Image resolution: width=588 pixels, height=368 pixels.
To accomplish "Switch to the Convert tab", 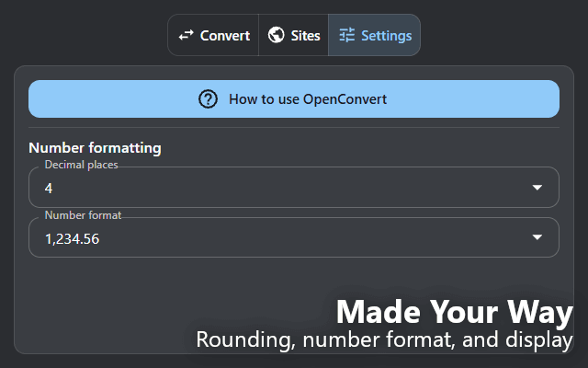I will [x=213, y=35].
